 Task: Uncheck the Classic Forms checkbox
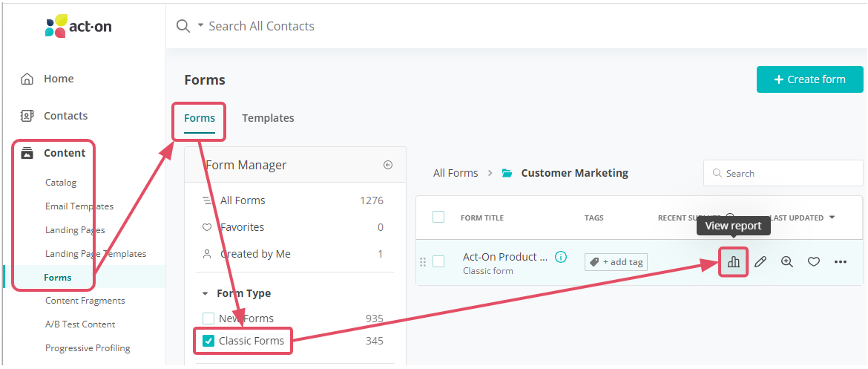208,341
